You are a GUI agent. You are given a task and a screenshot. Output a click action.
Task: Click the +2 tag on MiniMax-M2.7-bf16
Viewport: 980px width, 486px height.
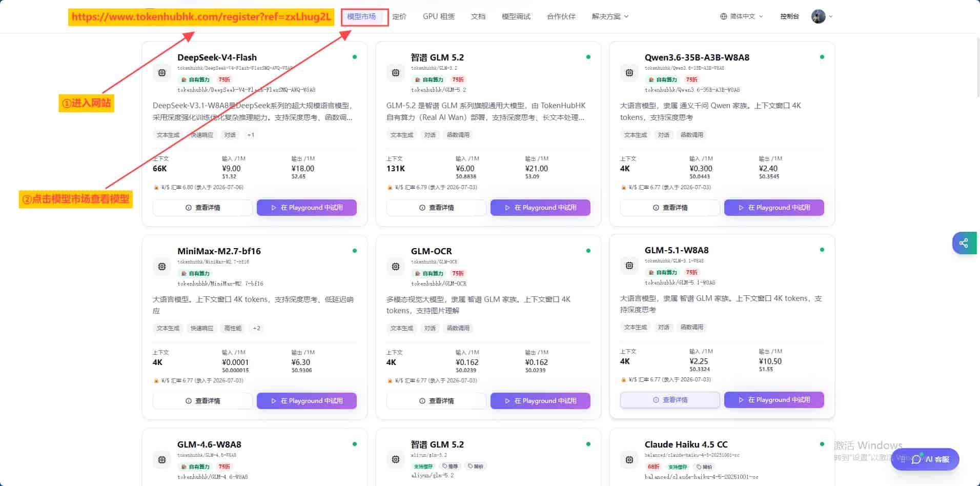tap(256, 328)
